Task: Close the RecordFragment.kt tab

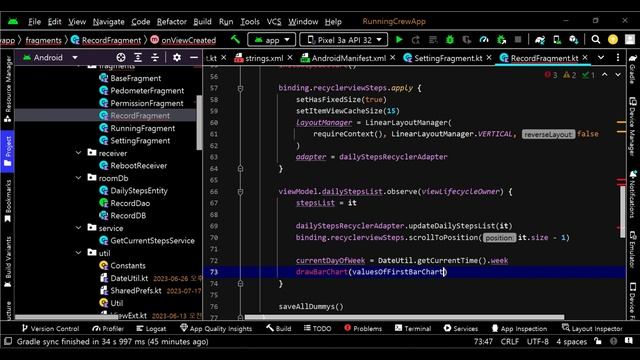Action: (x=585, y=58)
